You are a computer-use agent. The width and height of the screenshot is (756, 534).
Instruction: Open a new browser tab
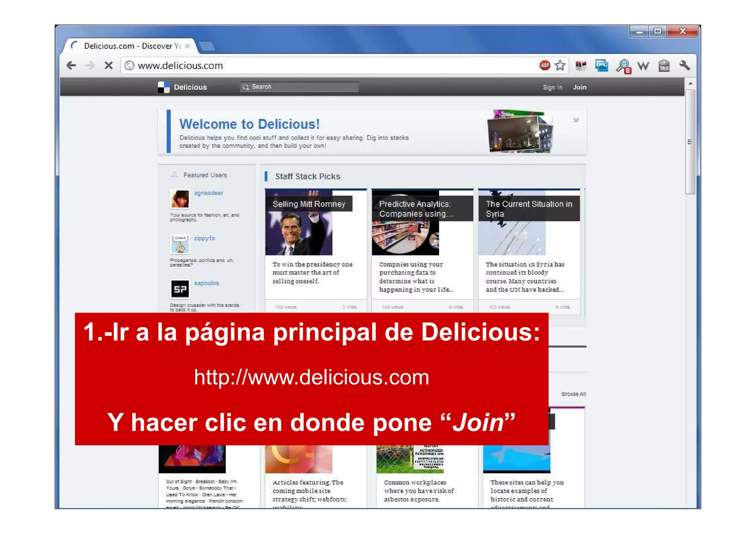click(x=207, y=46)
